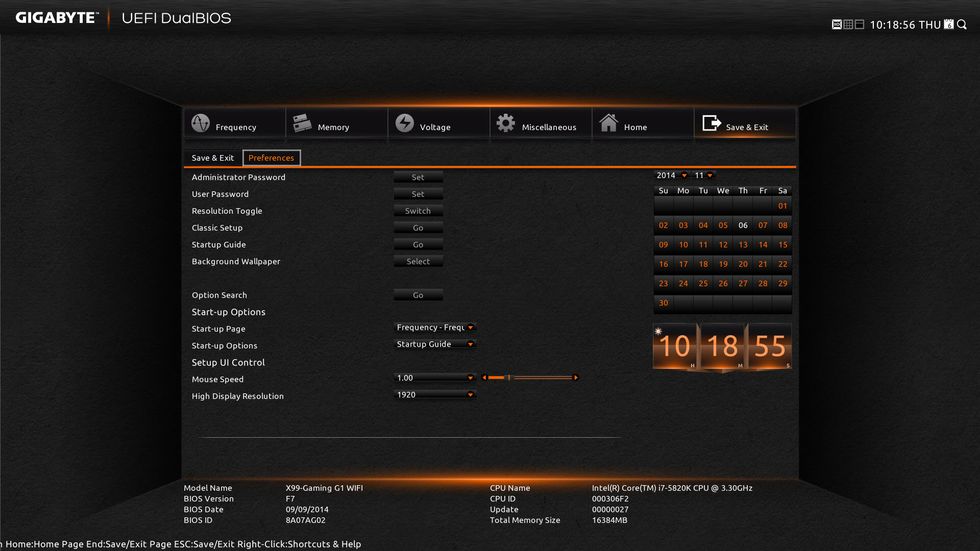Click the BIOS ID 8A07AG02 value
Screen dimensions: 980x551
tap(305, 520)
